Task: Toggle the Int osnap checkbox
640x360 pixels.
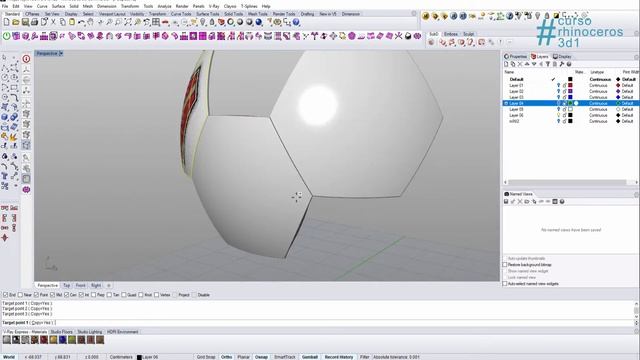Action: click(x=81, y=295)
